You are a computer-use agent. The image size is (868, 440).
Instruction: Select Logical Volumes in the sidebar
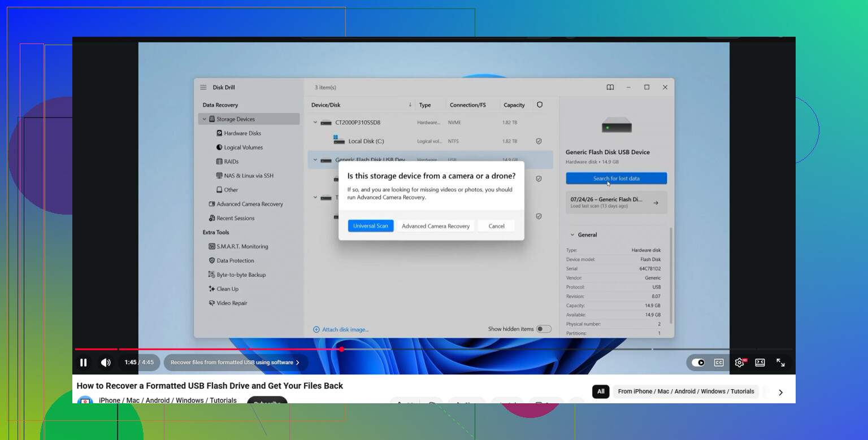pyautogui.click(x=243, y=147)
